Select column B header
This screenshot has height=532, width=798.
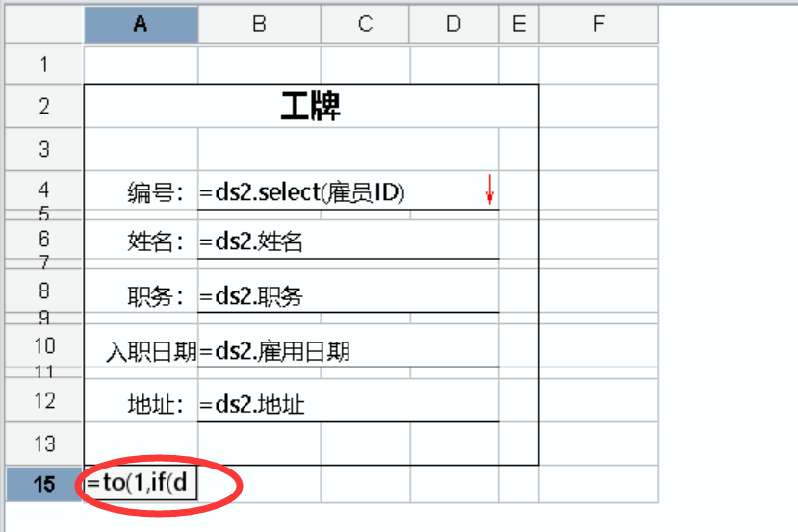259,25
